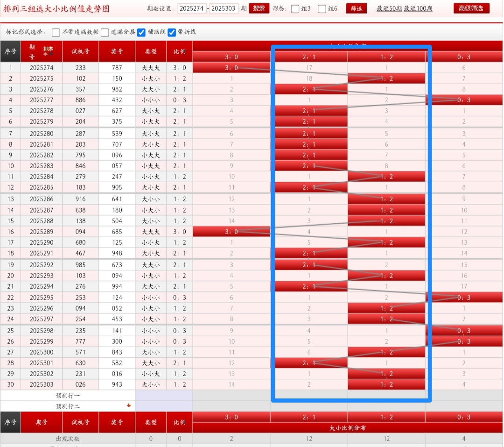Image resolution: width=504 pixels, height=447 pixels.
Task: Click the top 比例 column header
Action: 179,51
